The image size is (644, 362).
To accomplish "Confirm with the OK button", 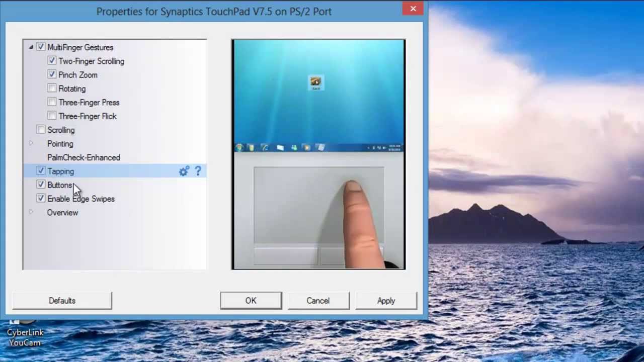I will click(x=251, y=301).
